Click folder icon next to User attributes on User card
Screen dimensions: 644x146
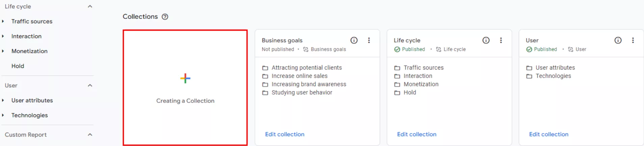(529, 68)
